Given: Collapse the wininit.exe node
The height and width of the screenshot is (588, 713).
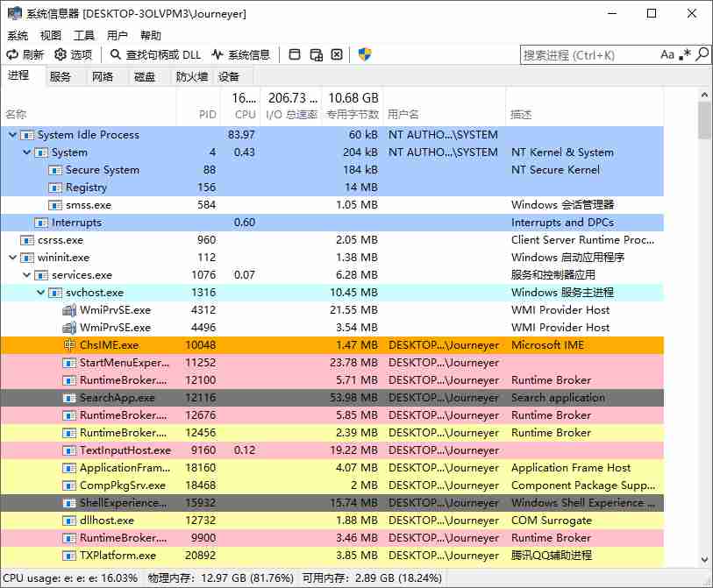Looking at the screenshot, I should pyautogui.click(x=13, y=258).
